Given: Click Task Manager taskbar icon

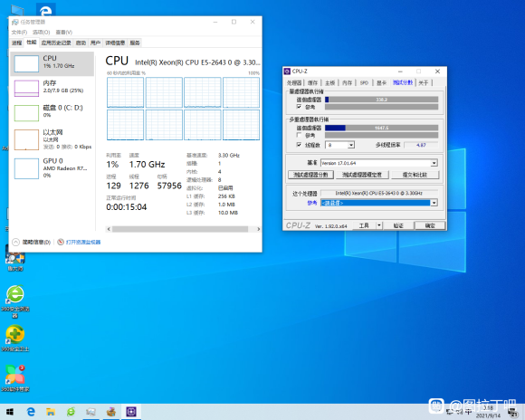Looking at the screenshot, I should pyautogui.click(x=91, y=412).
